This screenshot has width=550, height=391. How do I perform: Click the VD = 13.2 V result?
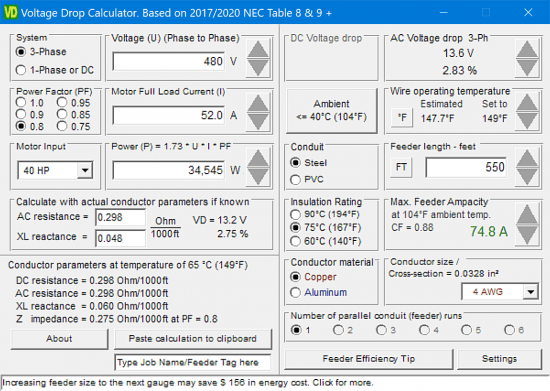click(220, 220)
